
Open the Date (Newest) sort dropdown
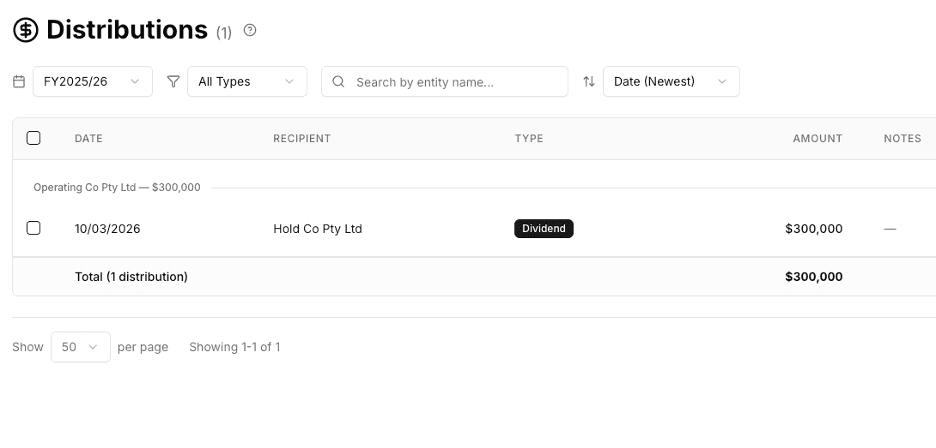(x=670, y=82)
